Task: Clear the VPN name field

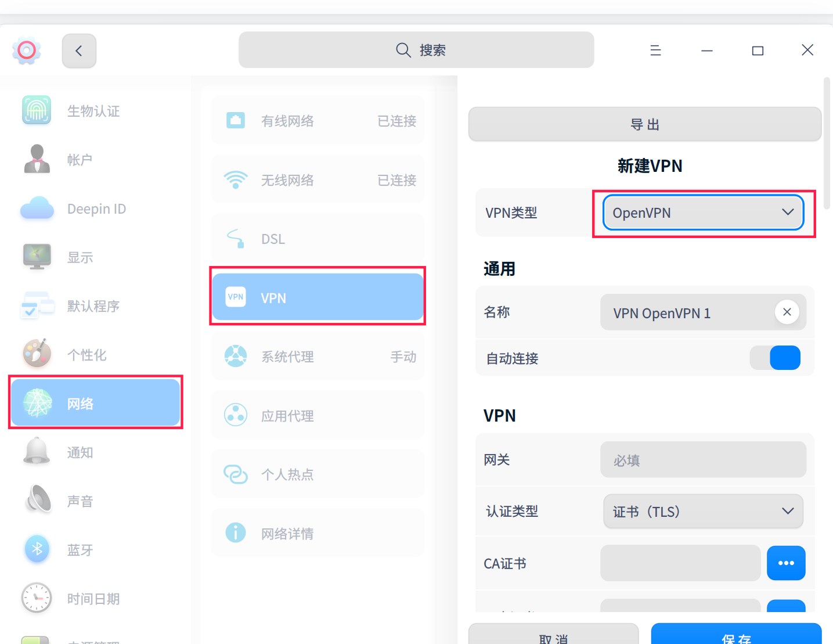Action: coord(787,312)
